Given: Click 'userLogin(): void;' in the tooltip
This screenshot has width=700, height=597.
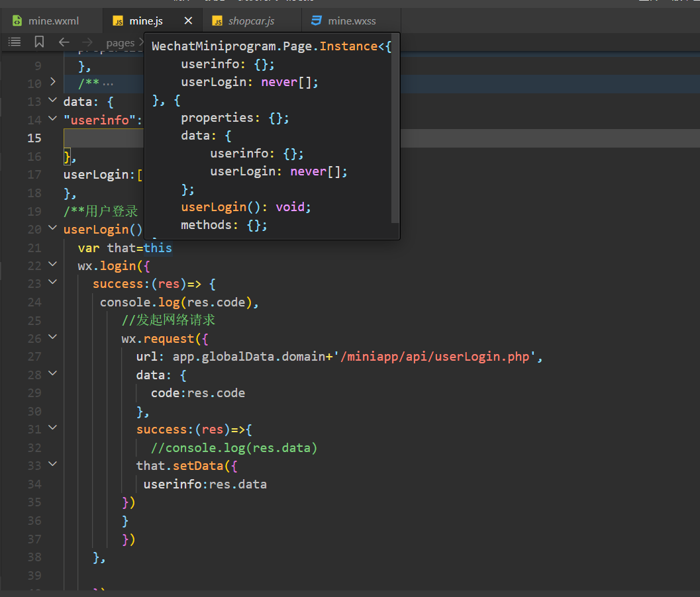Looking at the screenshot, I should click(246, 207).
